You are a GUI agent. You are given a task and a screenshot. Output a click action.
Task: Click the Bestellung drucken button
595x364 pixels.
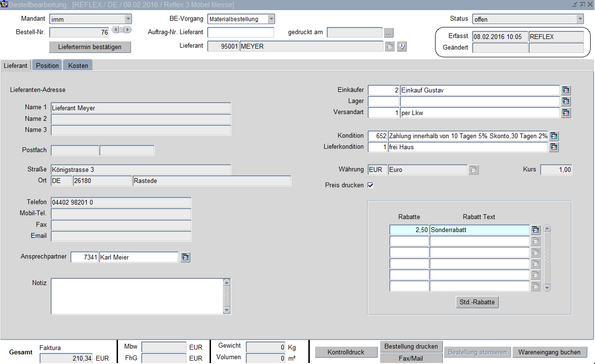411,347
